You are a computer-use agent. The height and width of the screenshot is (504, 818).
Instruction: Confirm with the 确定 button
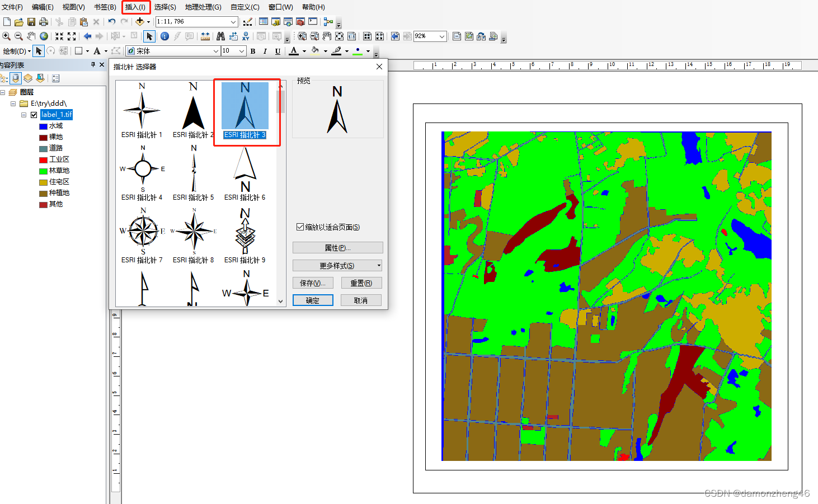[x=313, y=300]
